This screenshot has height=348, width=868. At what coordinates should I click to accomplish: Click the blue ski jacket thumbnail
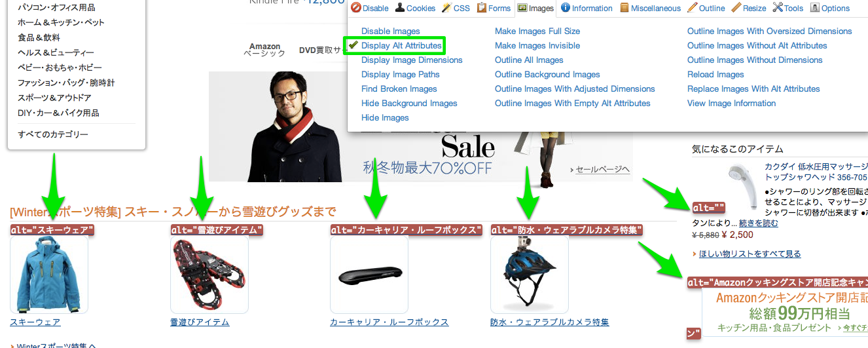pos(49,275)
